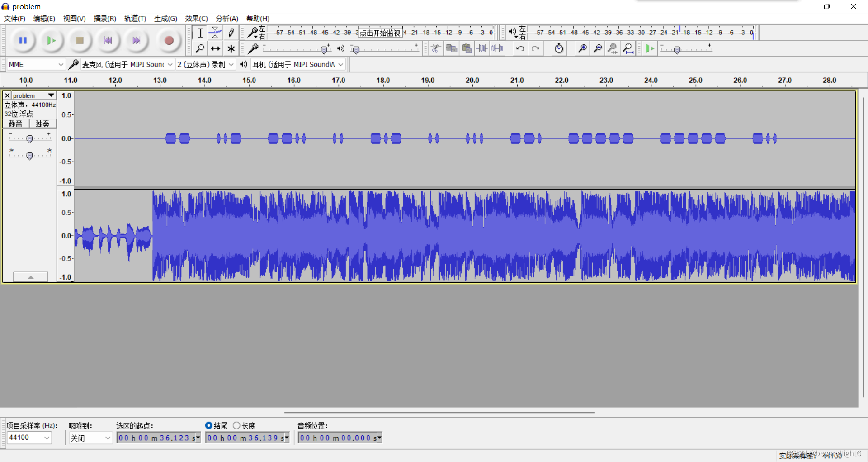Open the 耳机 playback device dropdown
The image size is (868, 462).
tap(298, 64)
